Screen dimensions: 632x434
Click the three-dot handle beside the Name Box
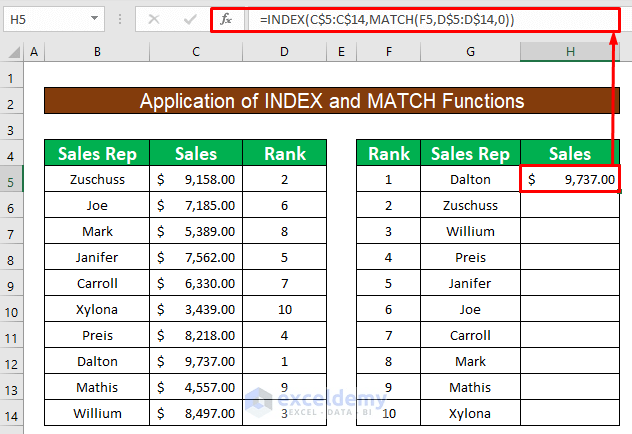pos(120,19)
